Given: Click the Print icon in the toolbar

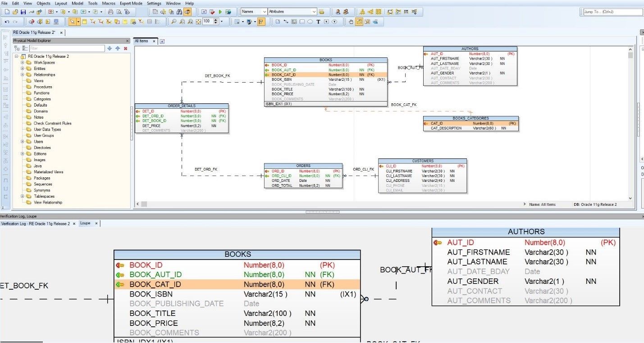Looking at the screenshot, I should click(x=110, y=12).
